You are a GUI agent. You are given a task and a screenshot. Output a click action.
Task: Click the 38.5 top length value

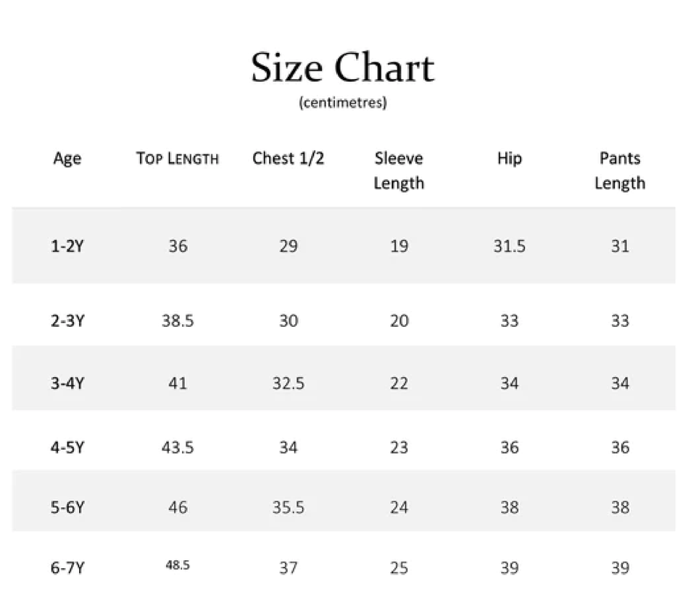(178, 321)
